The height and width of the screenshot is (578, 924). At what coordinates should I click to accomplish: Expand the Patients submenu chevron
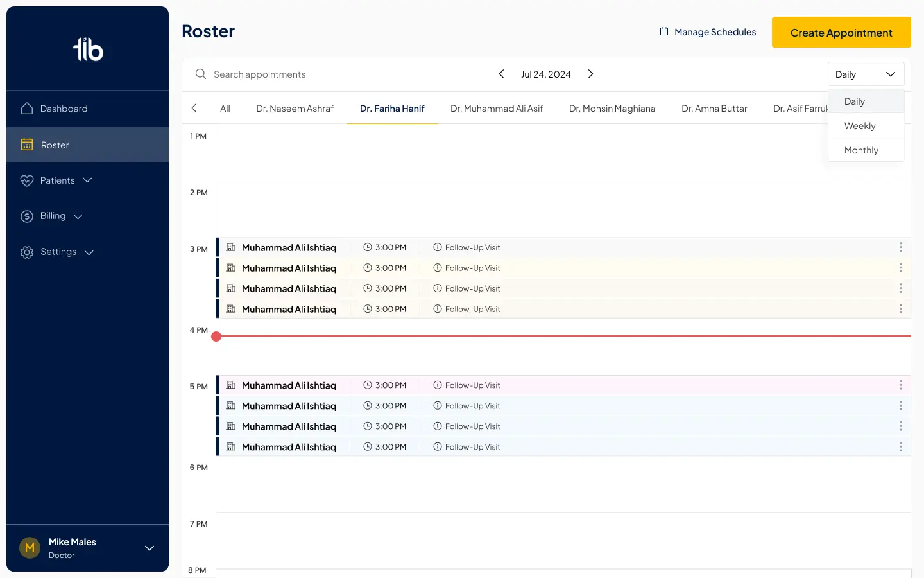[87, 180]
